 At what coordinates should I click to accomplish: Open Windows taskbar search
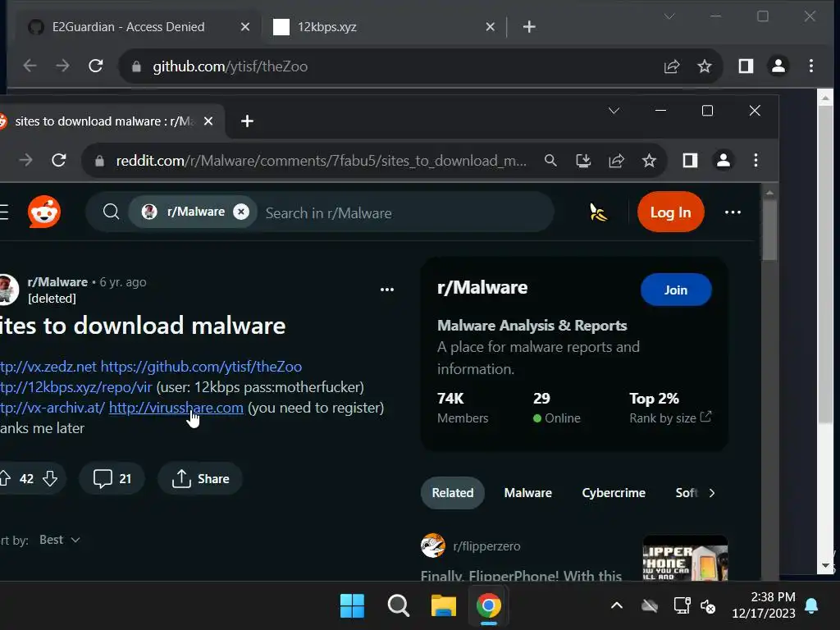tap(398, 606)
